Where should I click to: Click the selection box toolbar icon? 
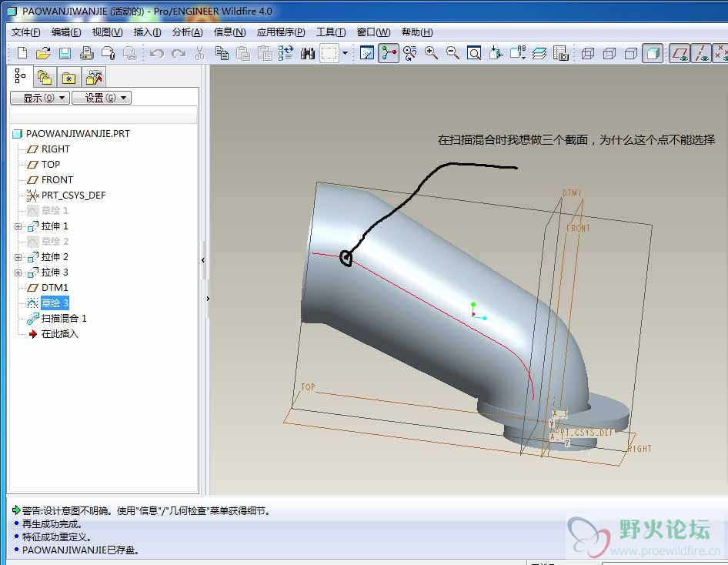[329, 53]
